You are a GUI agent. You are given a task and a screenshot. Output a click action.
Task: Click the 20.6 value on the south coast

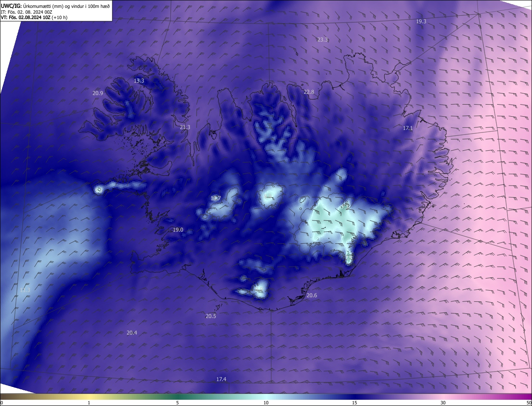(312, 295)
